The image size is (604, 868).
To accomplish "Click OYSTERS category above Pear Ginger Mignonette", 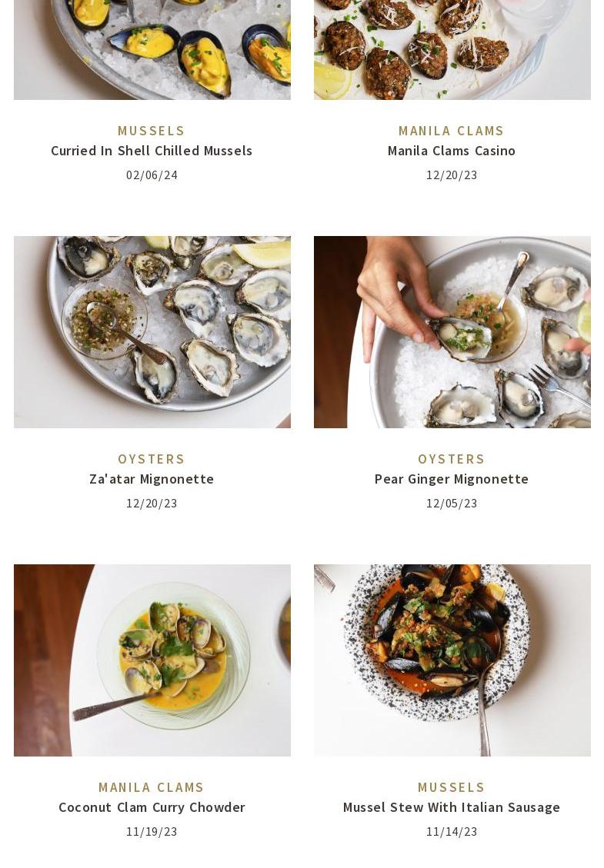I will coord(451,459).
